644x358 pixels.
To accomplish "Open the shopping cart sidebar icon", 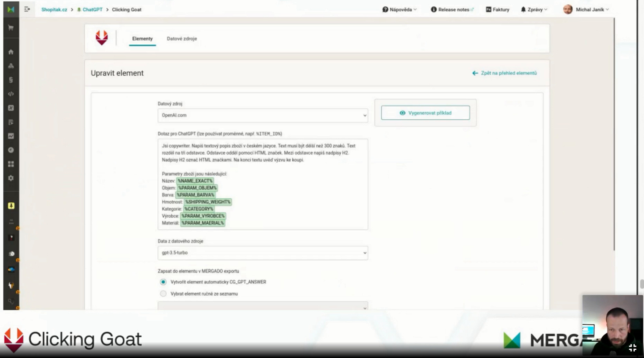I will pyautogui.click(x=11, y=28).
